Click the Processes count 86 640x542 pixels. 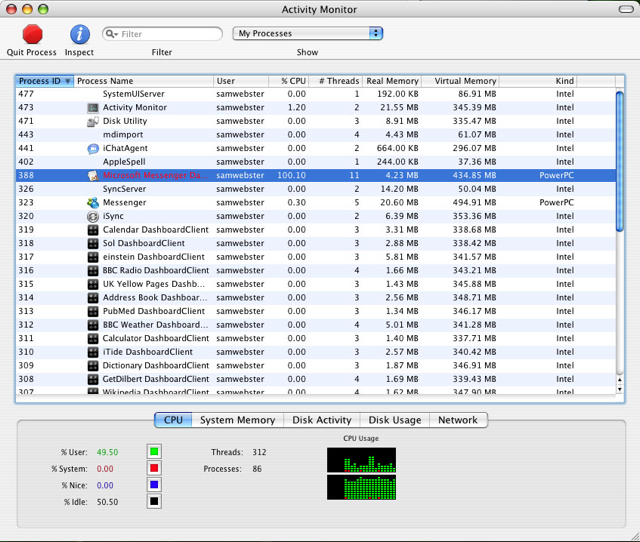pyautogui.click(x=257, y=469)
